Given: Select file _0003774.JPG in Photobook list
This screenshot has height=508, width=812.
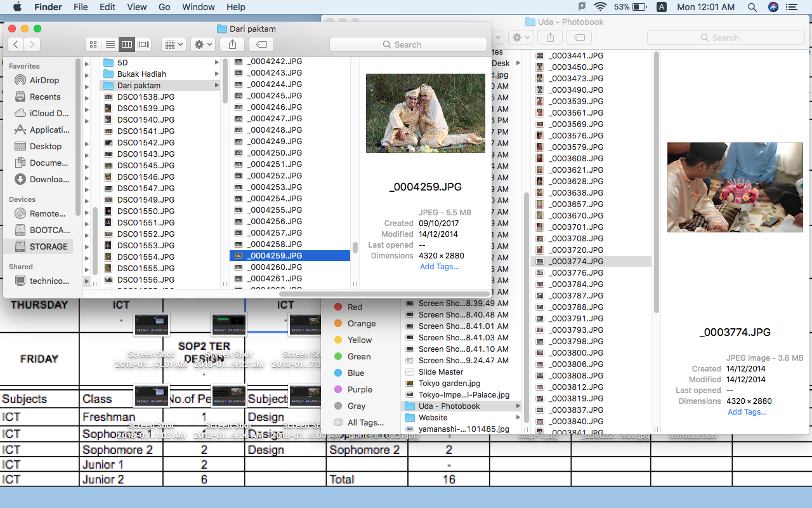Looking at the screenshot, I should point(591,262).
